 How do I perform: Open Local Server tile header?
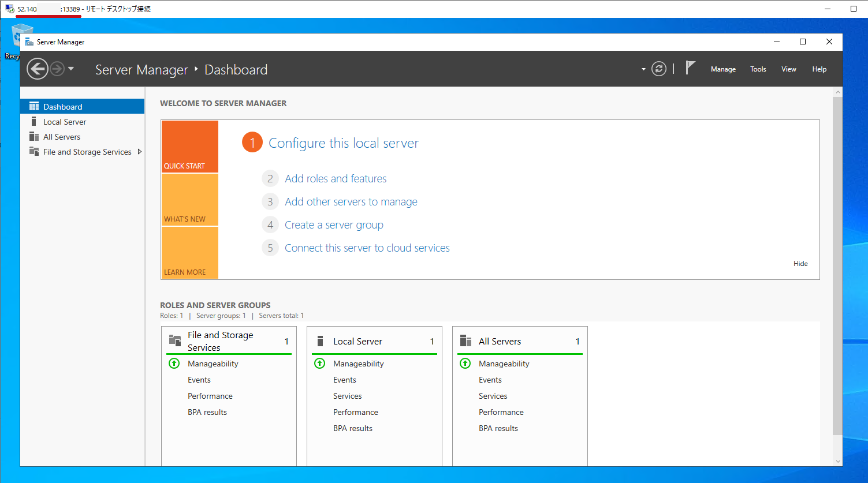(375, 341)
